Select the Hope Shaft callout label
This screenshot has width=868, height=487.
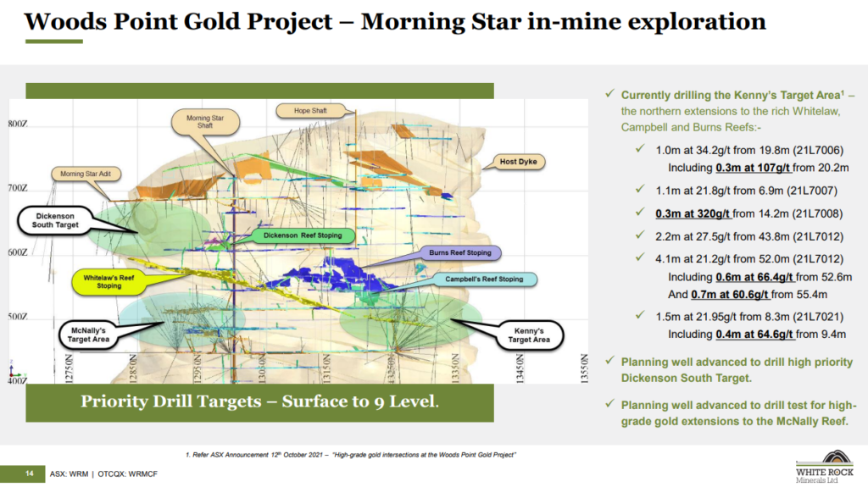point(310,111)
